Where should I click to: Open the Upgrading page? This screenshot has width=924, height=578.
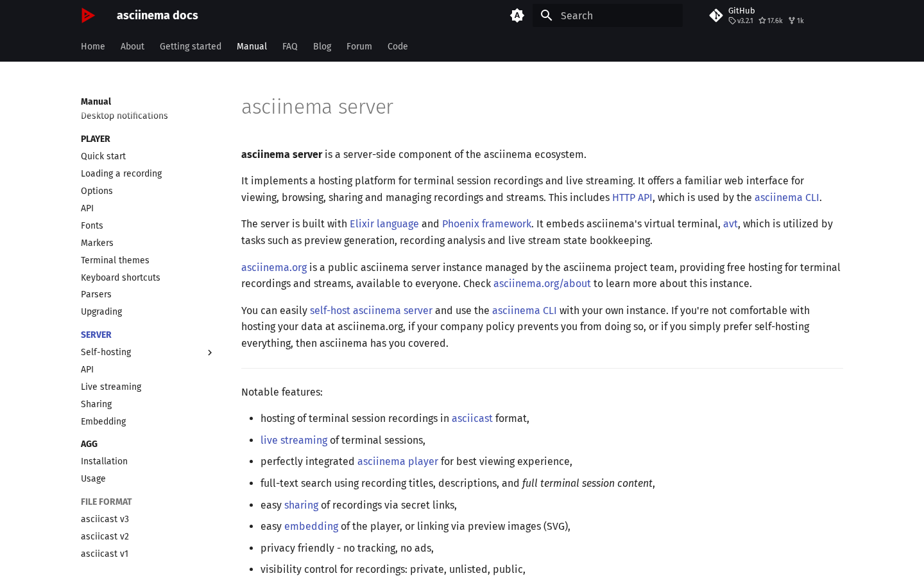[101, 311]
